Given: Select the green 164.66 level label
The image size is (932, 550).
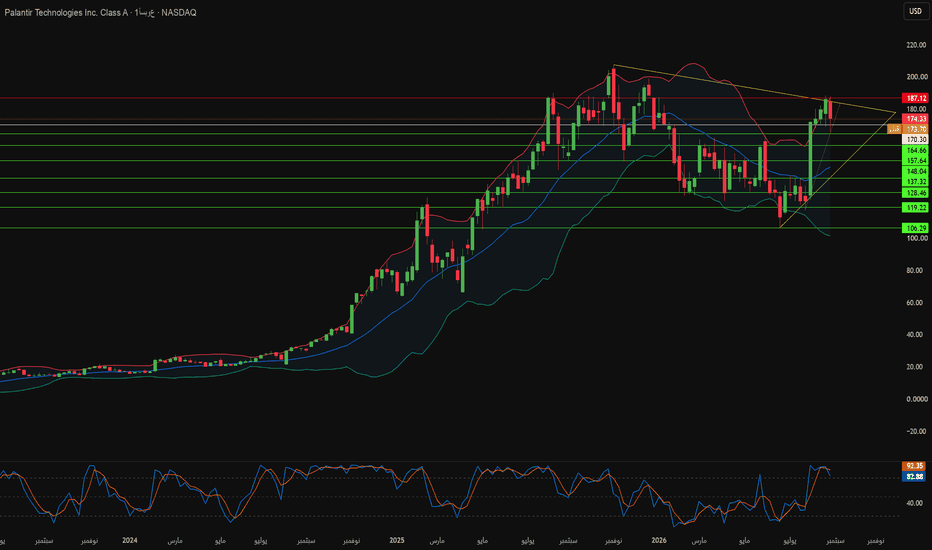Looking at the screenshot, I should coord(915,150).
